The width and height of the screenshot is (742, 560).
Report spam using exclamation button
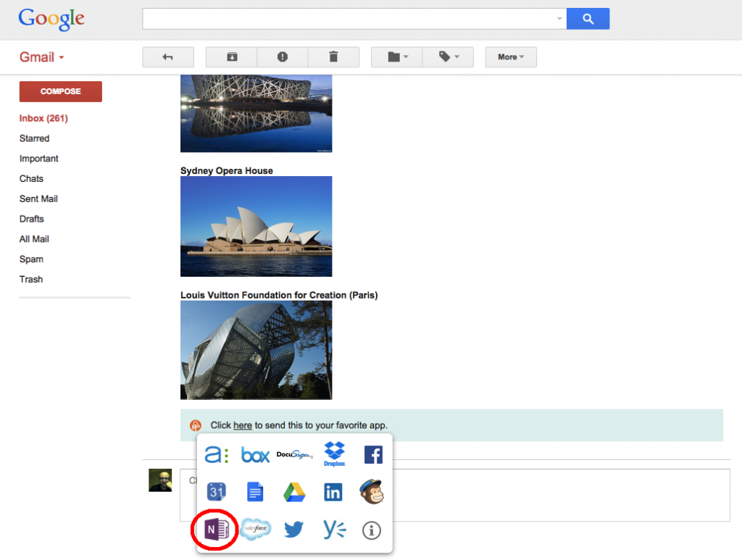point(283,57)
